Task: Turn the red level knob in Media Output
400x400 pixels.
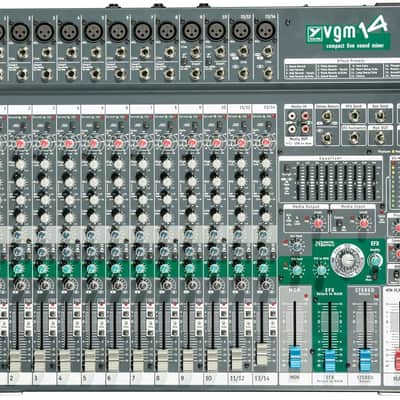Action: pos(318,222)
